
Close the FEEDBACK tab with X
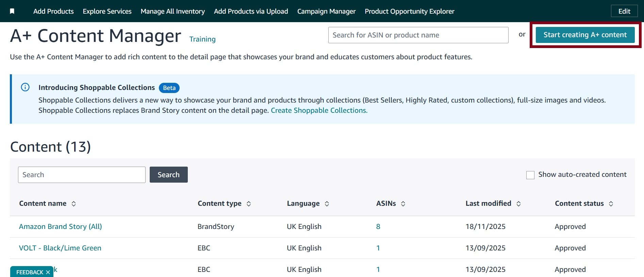(x=48, y=272)
